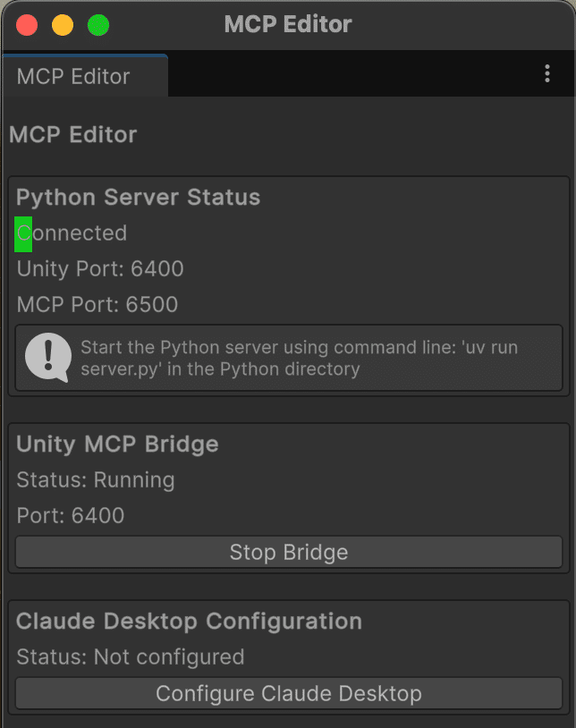The width and height of the screenshot is (576, 728).
Task: Select the MCP Port: 6500 field
Action: pos(93,305)
